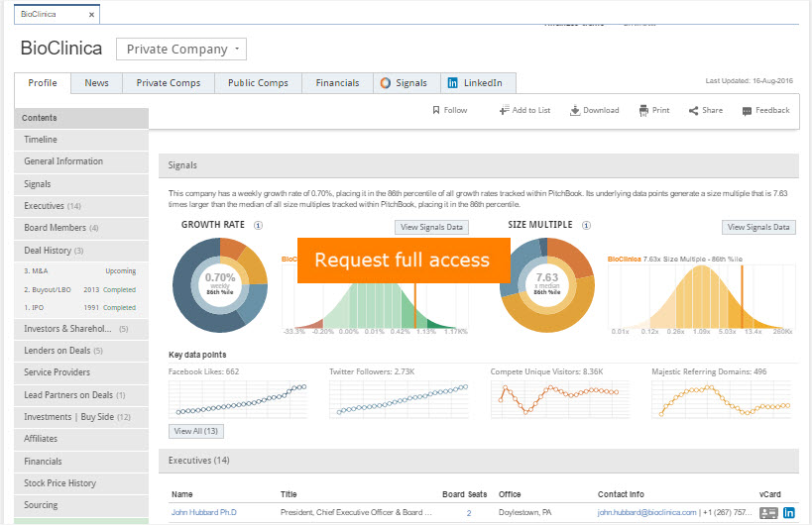Screen dimensions: 812x525
Task: Open the Private Comps tab
Action: point(169,83)
